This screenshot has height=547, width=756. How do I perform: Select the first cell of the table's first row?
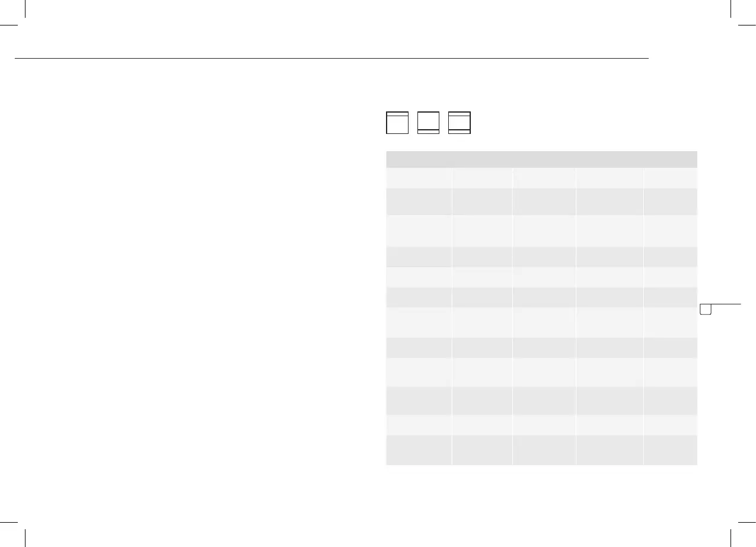pyautogui.click(x=419, y=178)
